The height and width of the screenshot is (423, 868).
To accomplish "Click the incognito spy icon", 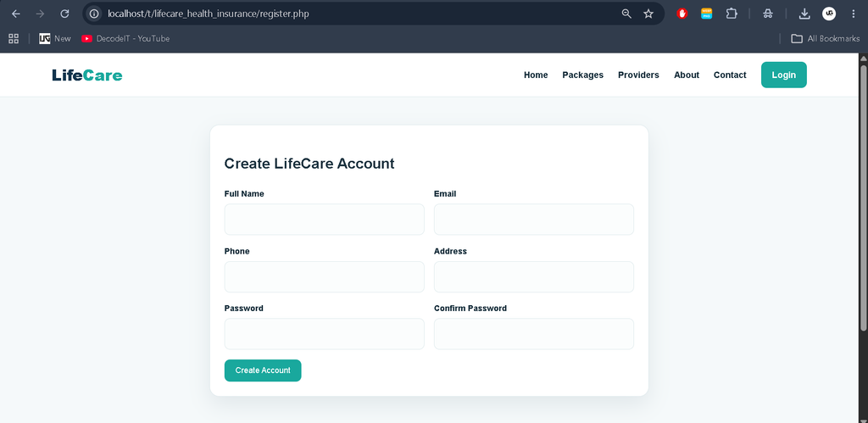I will 768,14.
